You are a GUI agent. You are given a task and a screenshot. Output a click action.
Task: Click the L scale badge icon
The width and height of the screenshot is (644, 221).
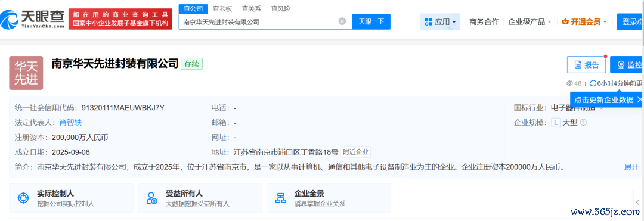(556, 123)
